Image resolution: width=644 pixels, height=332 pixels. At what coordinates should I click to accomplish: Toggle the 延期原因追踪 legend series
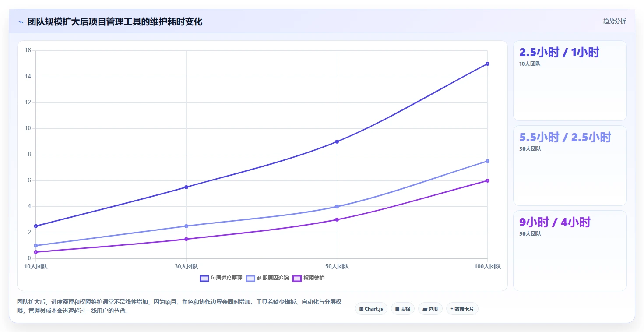click(267, 278)
